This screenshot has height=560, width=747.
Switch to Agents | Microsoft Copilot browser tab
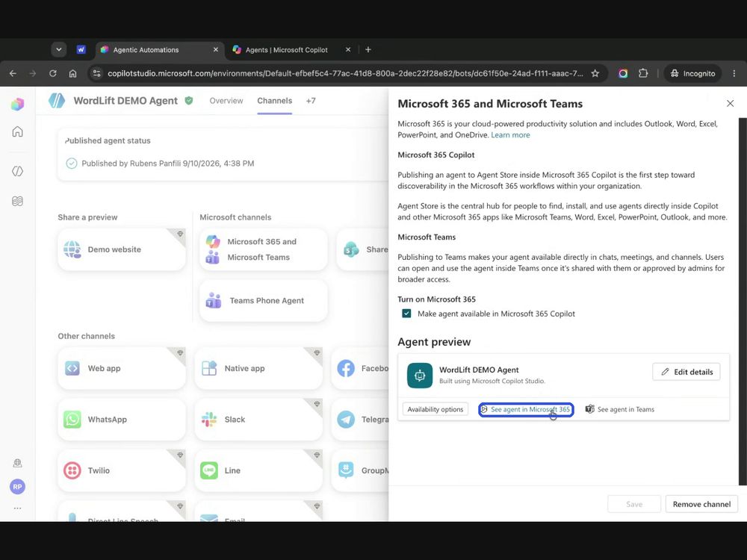click(292, 49)
